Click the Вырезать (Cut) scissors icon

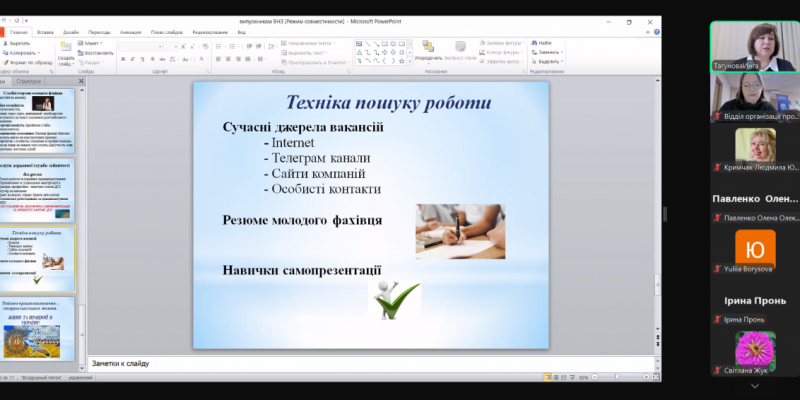pyautogui.click(x=21, y=43)
